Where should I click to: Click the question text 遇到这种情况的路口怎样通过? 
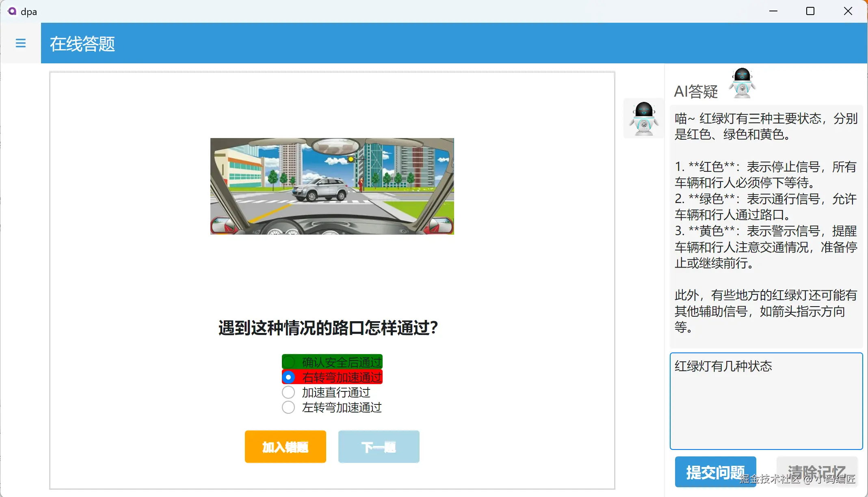point(328,328)
